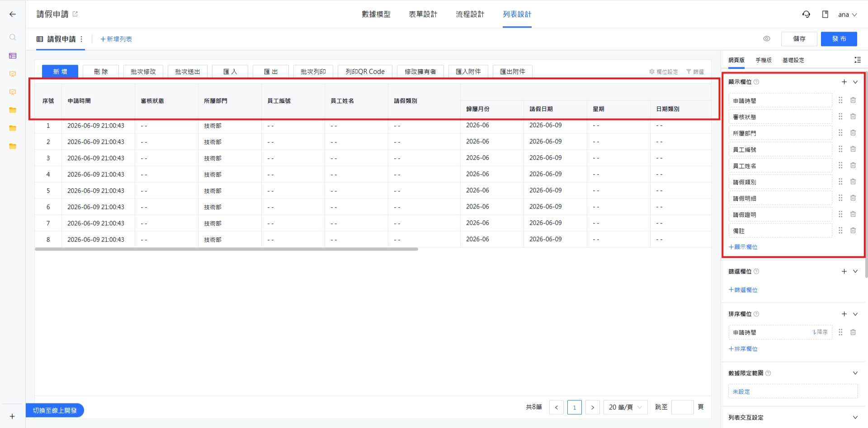Image resolution: width=868 pixels, height=428 pixels.
Task: Add a display field with plus icon
Action: [844, 82]
